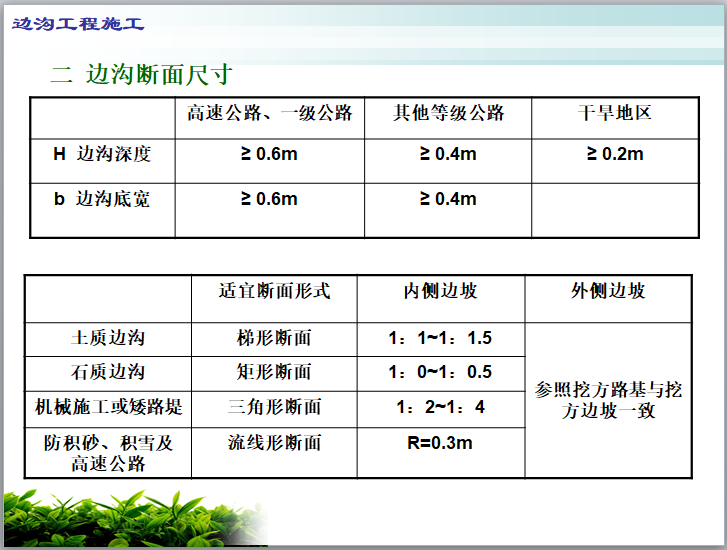
Task: Select the 适宜断面形式 column header
Action: pos(274,291)
